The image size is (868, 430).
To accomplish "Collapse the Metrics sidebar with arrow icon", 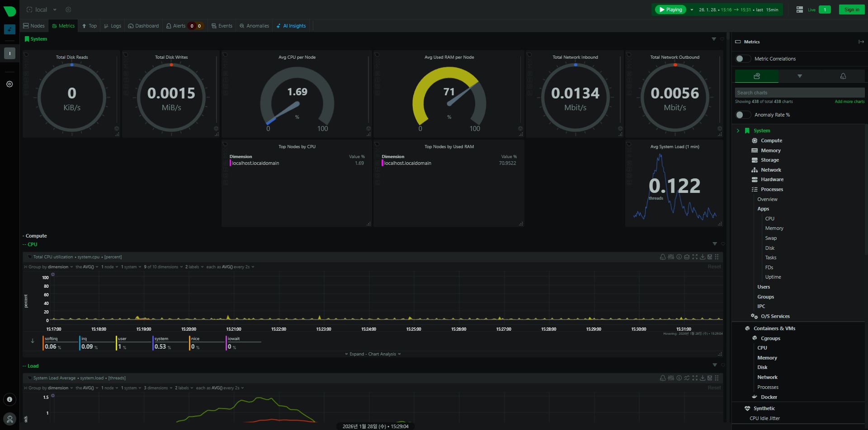I will (861, 42).
